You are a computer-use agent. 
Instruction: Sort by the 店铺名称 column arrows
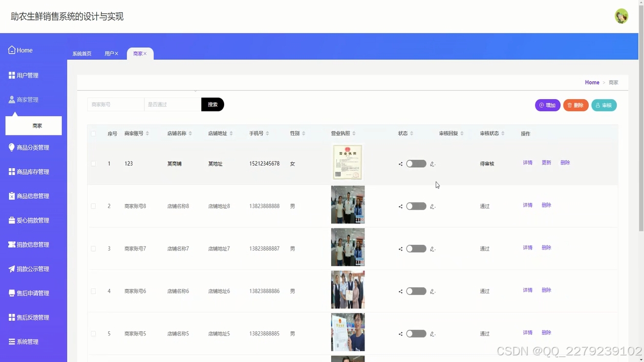(190, 133)
